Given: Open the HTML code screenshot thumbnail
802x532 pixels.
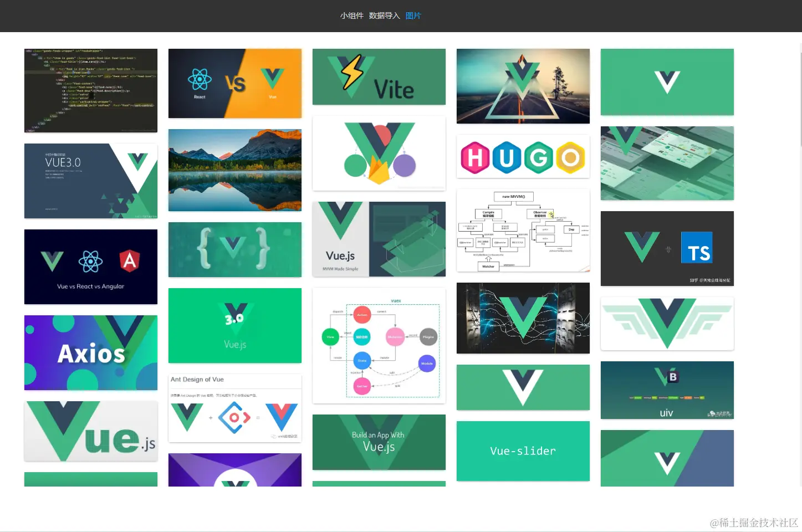Looking at the screenshot, I should click(91, 90).
